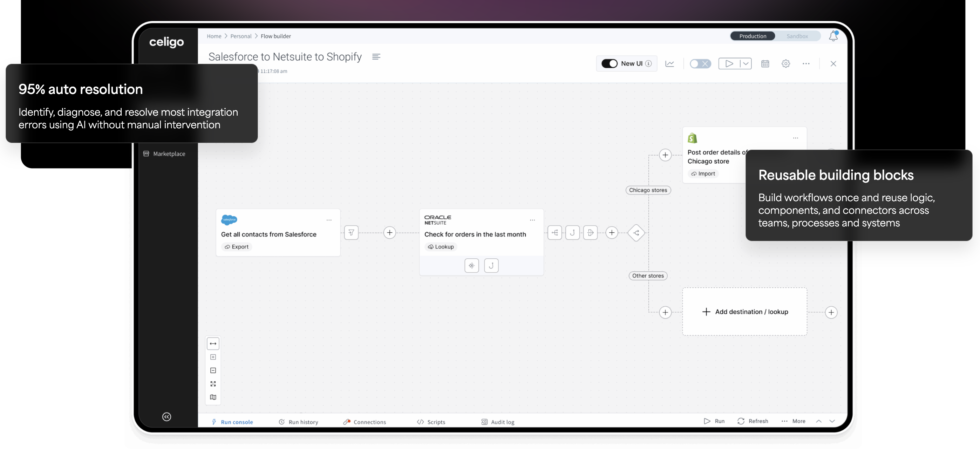Add a step before the branch router

point(612,232)
